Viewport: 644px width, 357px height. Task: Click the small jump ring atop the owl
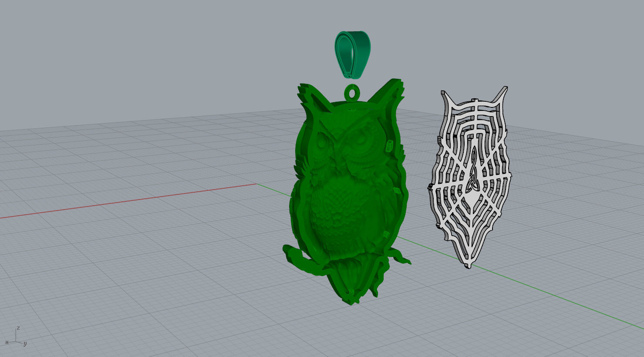point(353,93)
